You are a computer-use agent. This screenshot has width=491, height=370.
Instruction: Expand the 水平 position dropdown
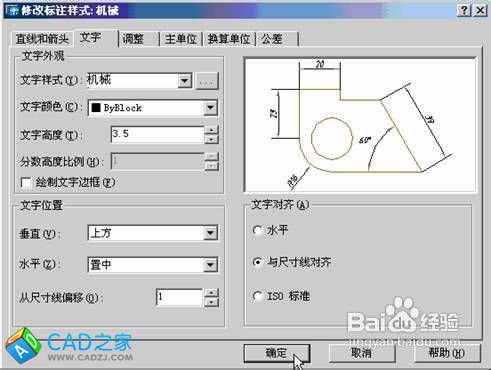[x=210, y=265]
